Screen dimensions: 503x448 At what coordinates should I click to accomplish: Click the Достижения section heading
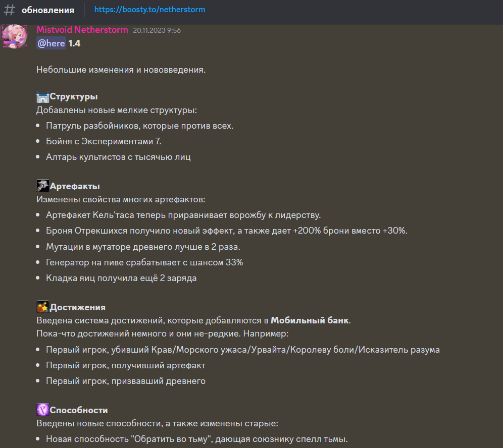pyautogui.click(x=77, y=308)
